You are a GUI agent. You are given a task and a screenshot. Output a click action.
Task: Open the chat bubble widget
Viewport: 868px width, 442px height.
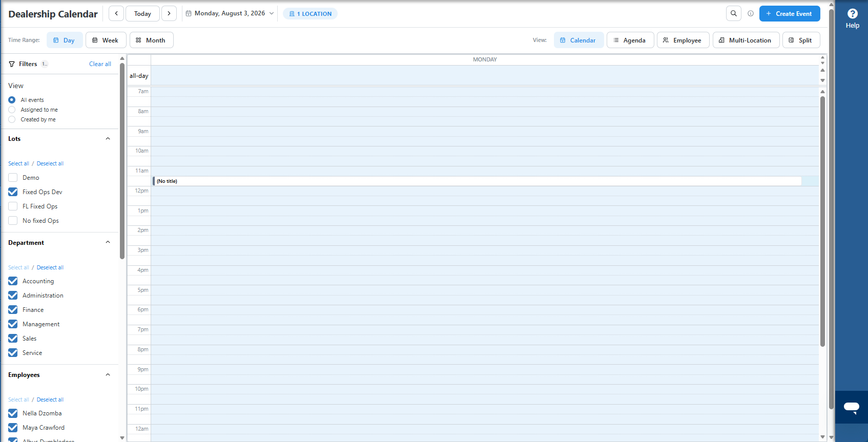(852, 407)
